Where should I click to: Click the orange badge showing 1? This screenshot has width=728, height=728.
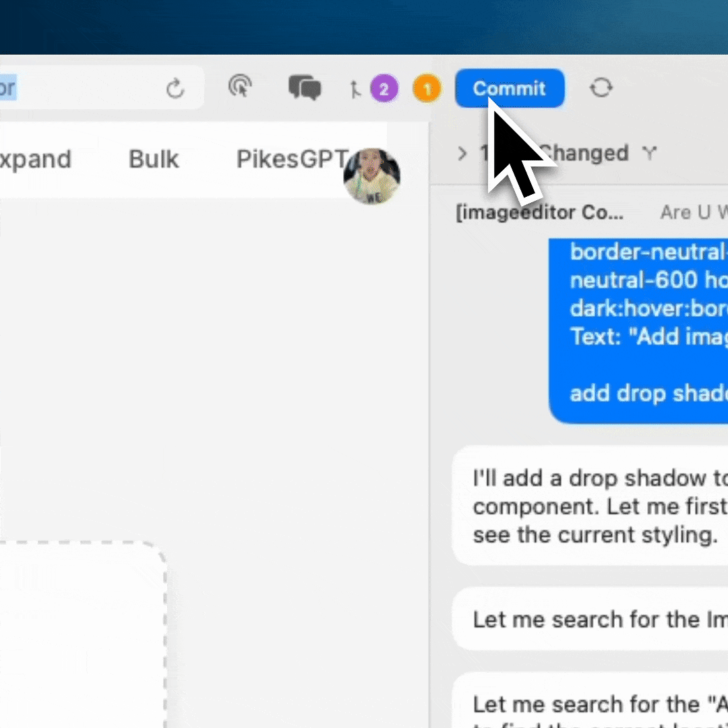coord(427,88)
